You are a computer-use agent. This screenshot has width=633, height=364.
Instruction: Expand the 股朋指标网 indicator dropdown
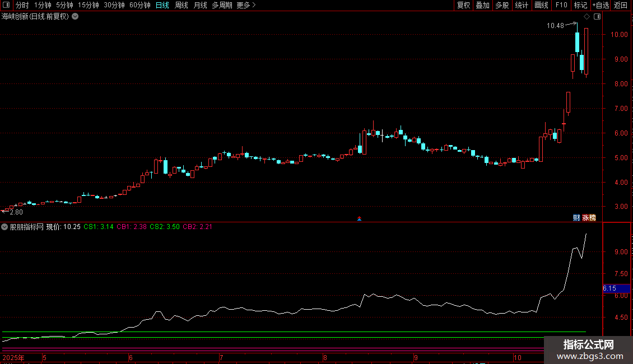(x=5, y=227)
